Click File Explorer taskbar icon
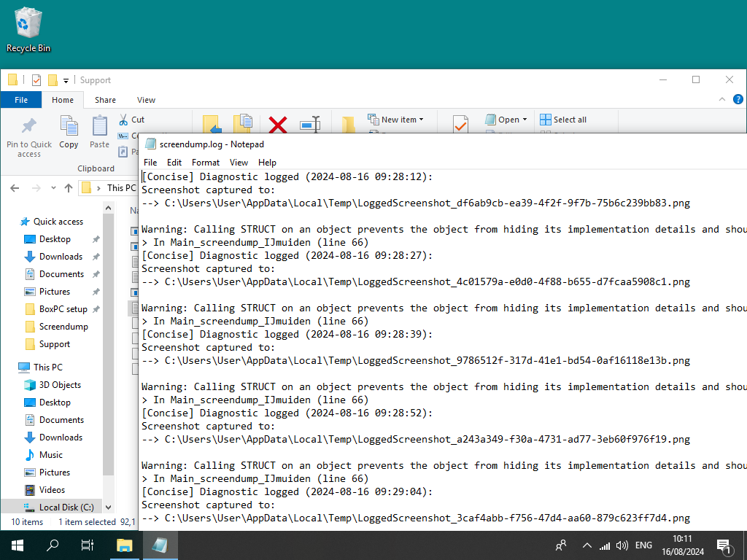 click(x=125, y=545)
